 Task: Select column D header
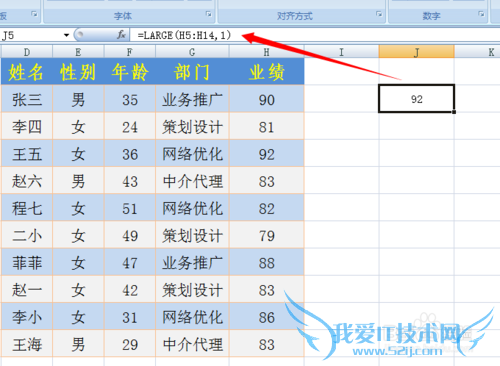[x=27, y=52]
